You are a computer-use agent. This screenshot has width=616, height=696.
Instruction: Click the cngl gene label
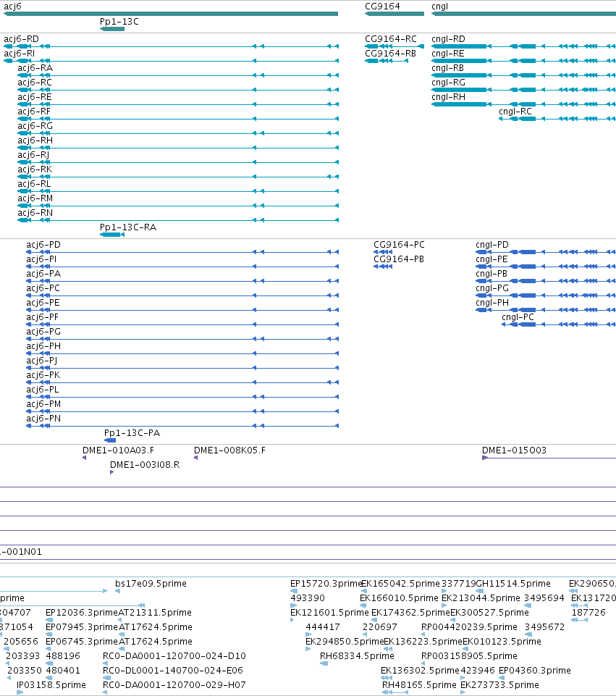tap(440, 7)
